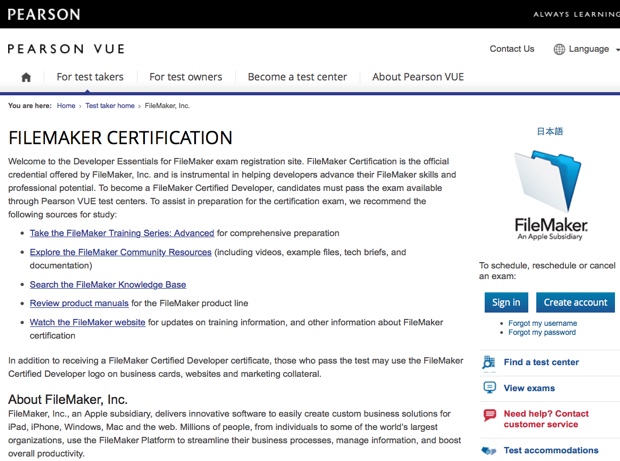Click the FileMaker, Inc. breadcrumb text
The height and width of the screenshot is (461, 620).
(x=167, y=106)
